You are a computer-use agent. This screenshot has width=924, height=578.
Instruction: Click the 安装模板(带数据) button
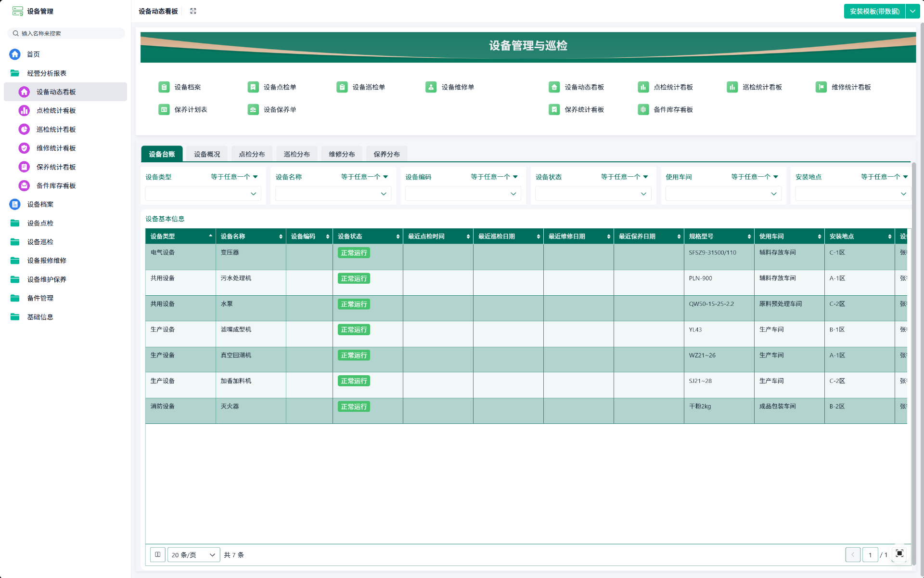click(874, 12)
